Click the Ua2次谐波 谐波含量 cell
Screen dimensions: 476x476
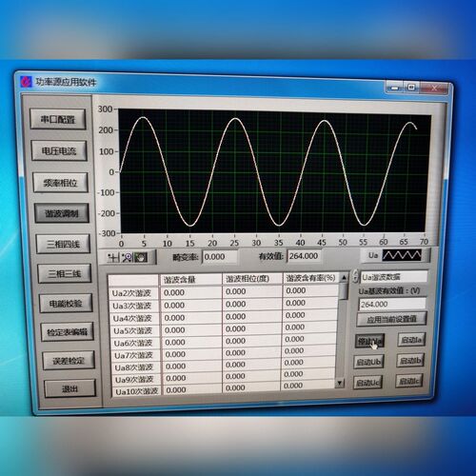tap(191, 292)
